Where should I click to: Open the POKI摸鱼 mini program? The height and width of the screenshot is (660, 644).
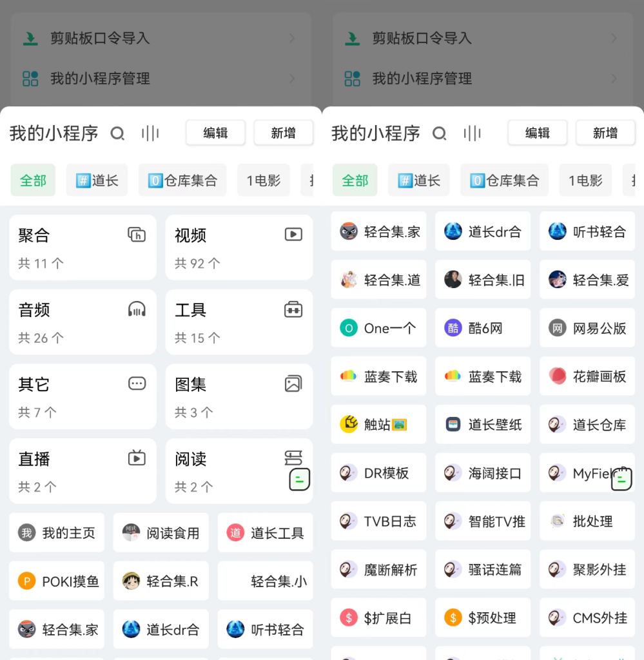click(x=57, y=581)
